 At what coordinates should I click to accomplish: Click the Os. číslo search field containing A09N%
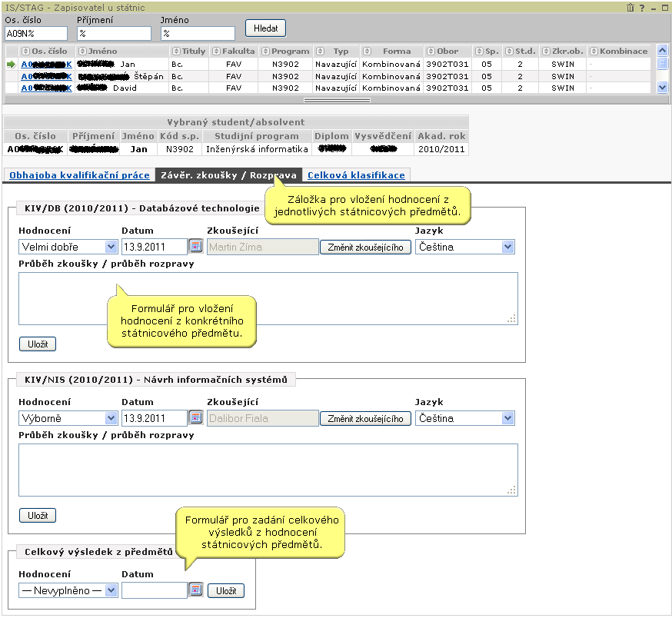pos(36,33)
